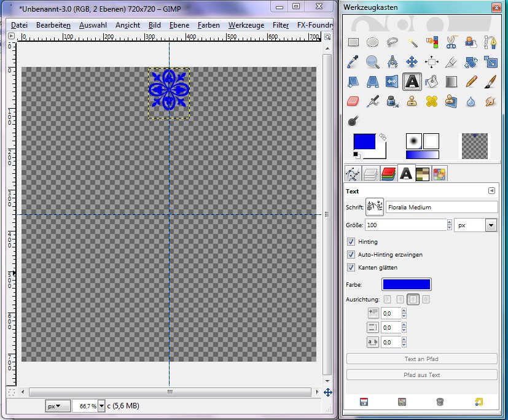Open the blue text Farbe color swatch

coord(406,284)
